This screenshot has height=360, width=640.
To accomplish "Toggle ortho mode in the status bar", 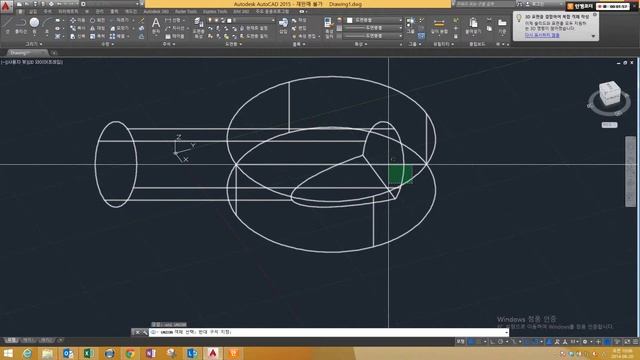I will (493, 342).
